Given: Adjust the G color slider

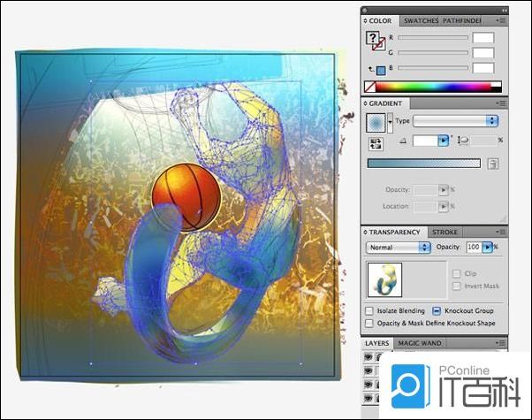Looking at the screenshot, I should [x=433, y=53].
